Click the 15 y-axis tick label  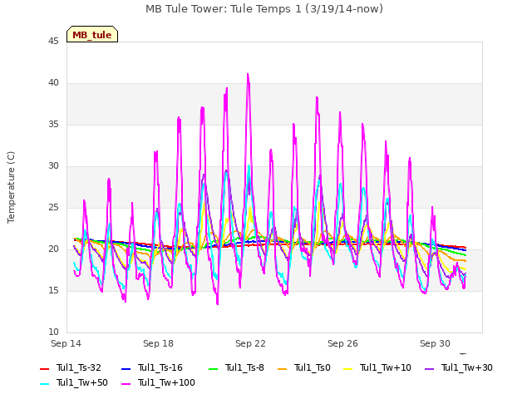click(x=53, y=290)
